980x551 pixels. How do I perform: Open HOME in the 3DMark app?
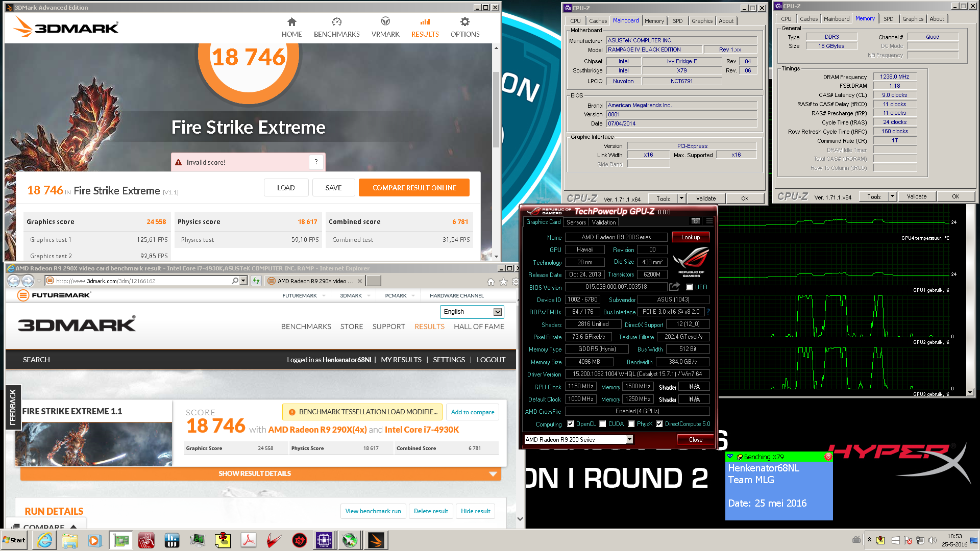(x=291, y=28)
